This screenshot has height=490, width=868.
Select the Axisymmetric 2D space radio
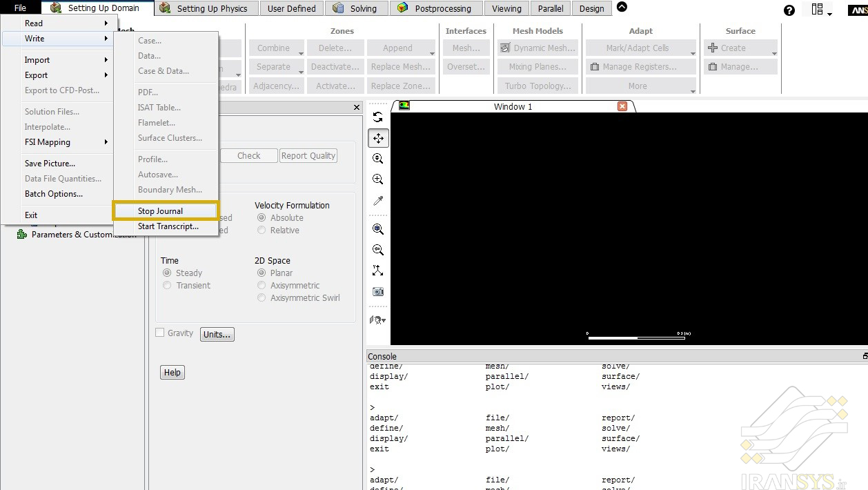click(262, 285)
